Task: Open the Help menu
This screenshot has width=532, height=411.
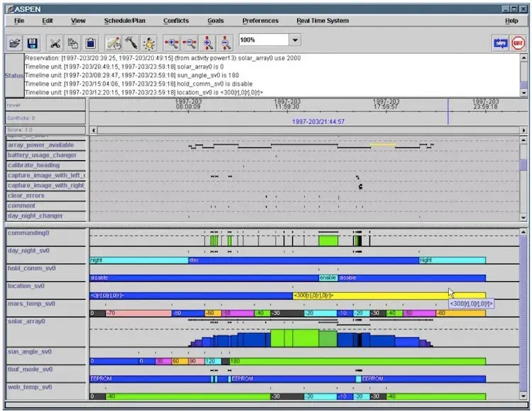Action: point(511,21)
